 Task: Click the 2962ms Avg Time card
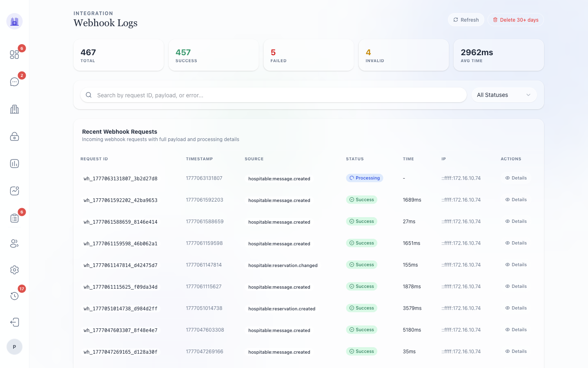coord(499,55)
